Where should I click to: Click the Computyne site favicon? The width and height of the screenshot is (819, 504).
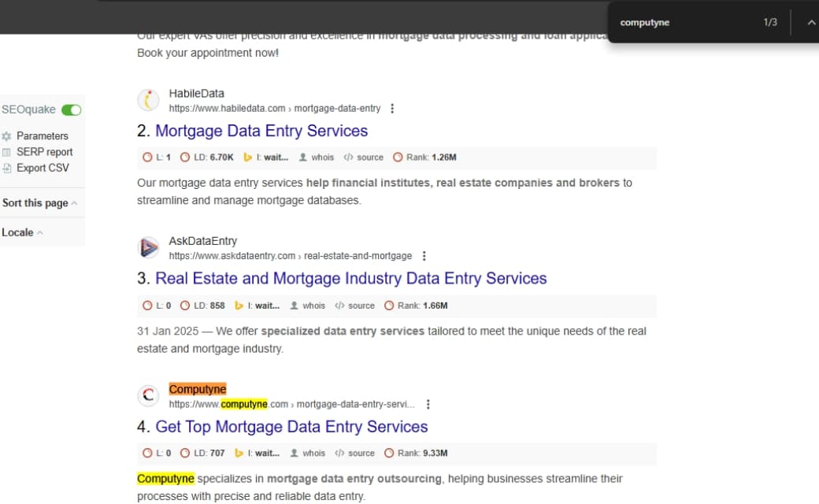click(x=148, y=395)
